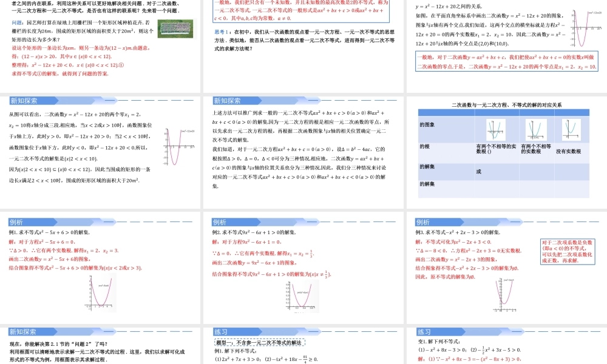Click the 没有实数根 parabola image in the table
Viewport: 607px width, 364px height.
click(572, 129)
